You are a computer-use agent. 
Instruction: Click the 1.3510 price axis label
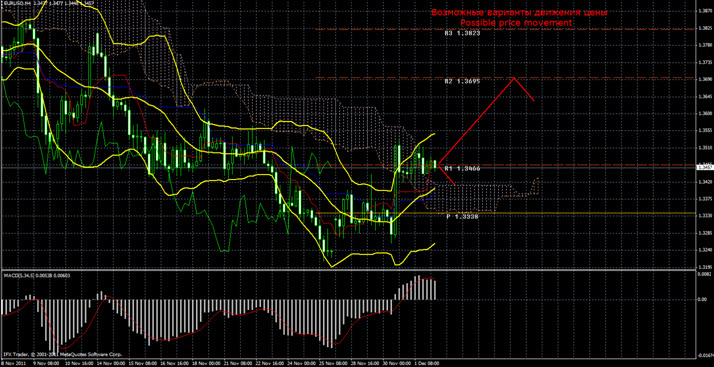click(704, 148)
